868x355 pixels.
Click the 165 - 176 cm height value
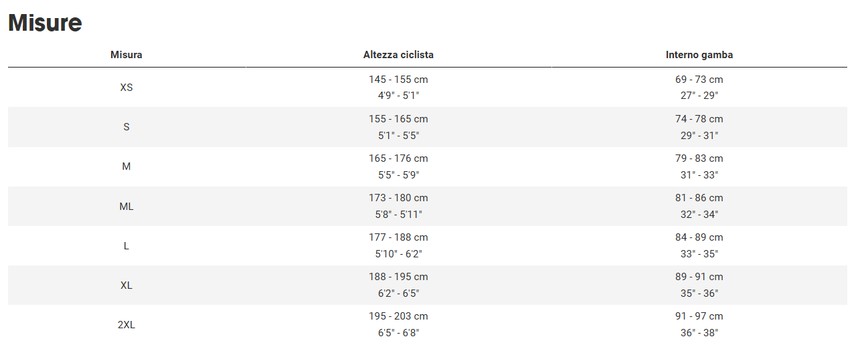[398, 158]
